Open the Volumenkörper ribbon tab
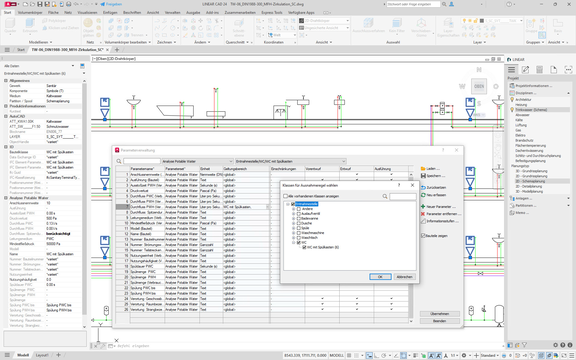Image resolution: width=576 pixels, height=360 pixels. click(x=30, y=12)
